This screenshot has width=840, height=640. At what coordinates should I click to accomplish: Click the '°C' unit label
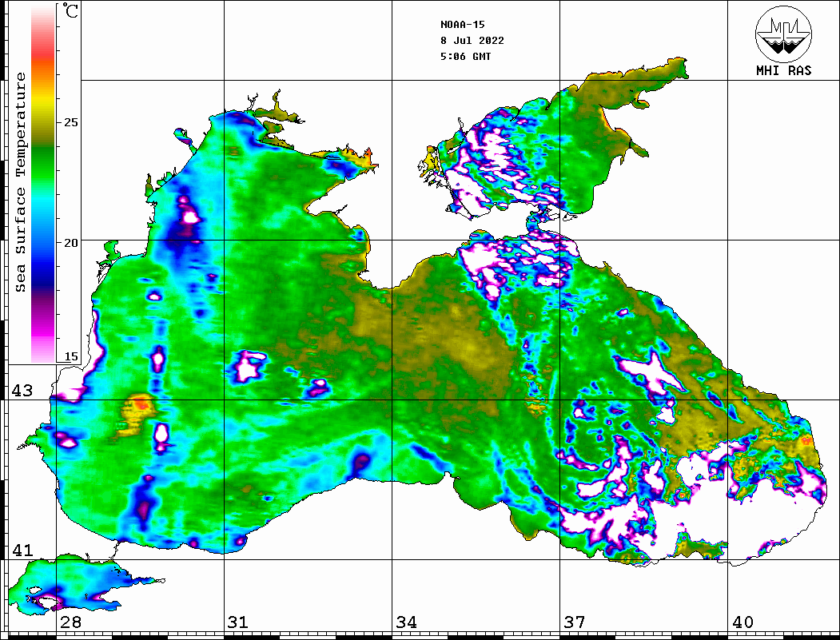pyautogui.click(x=70, y=11)
